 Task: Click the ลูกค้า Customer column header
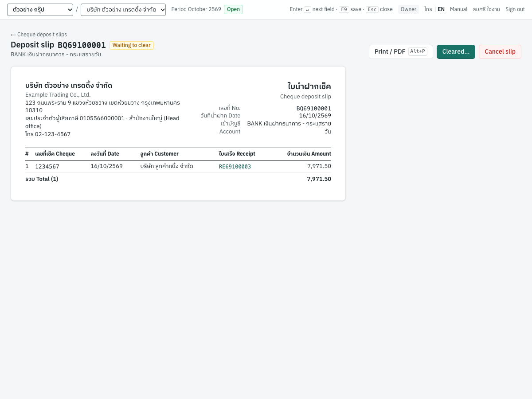tap(159, 154)
